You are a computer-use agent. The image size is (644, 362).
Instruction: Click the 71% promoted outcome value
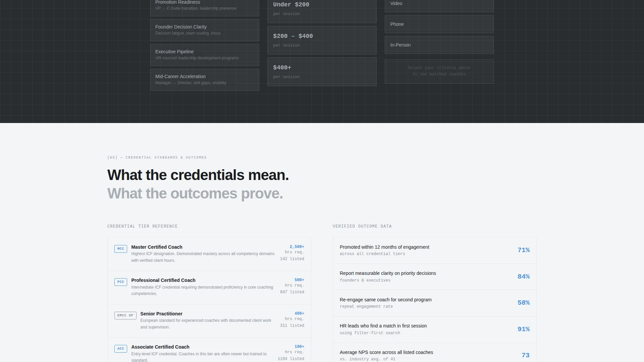524,250
